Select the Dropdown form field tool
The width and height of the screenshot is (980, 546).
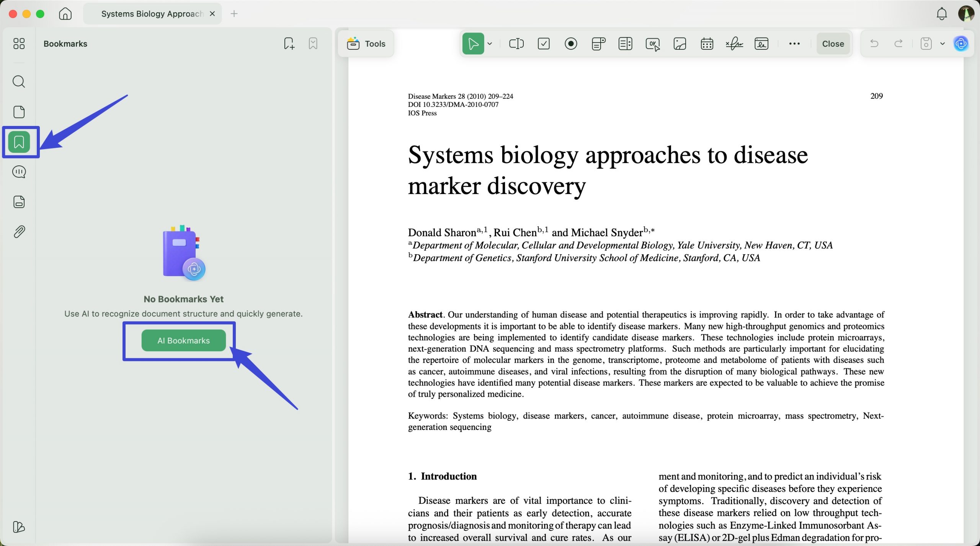pyautogui.click(x=598, y=44)
